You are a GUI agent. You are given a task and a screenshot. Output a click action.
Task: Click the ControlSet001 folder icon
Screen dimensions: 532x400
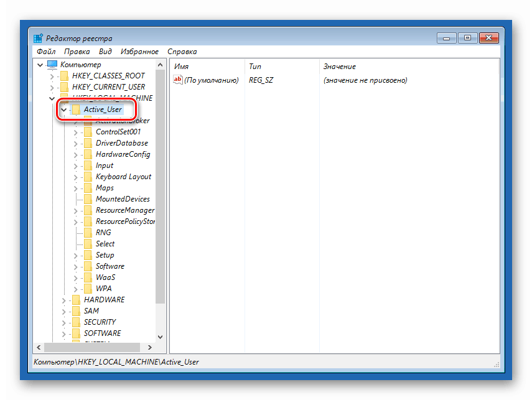88,132
